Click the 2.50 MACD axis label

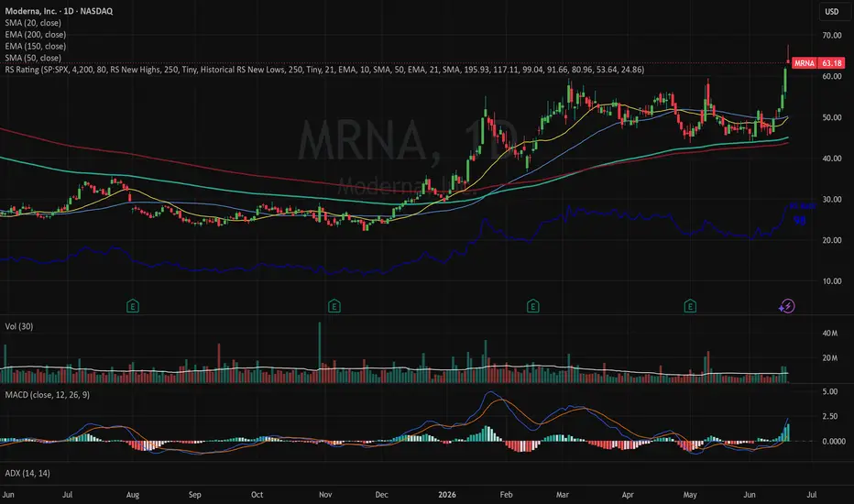pos(830,416)
